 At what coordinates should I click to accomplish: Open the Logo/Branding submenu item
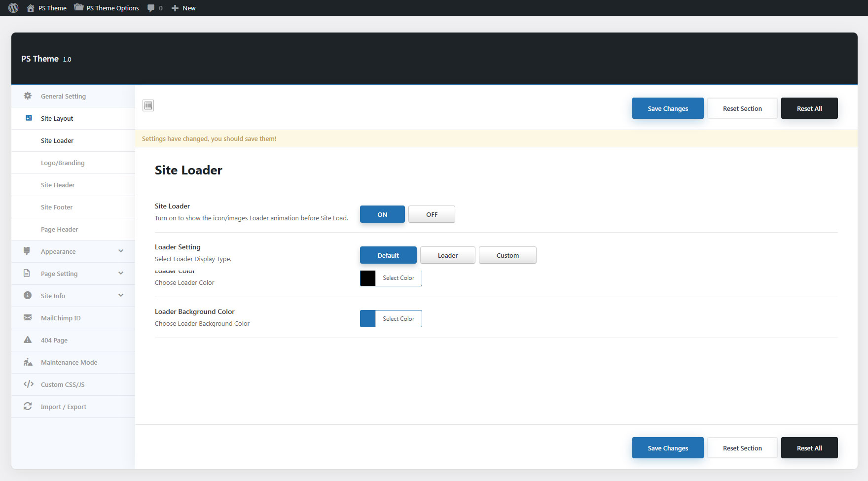tap(63, 163)
